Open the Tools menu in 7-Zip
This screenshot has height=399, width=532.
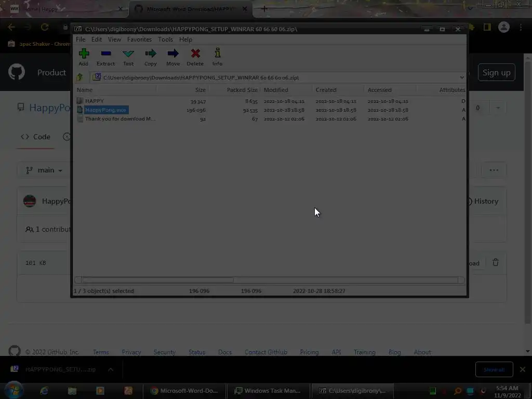[x=165, y=39]
